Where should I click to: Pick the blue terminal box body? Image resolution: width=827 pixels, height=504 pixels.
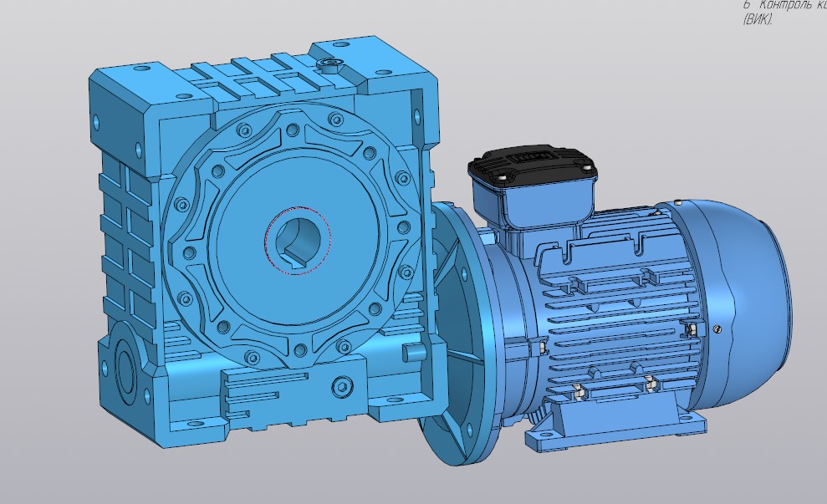pos(533,203)
